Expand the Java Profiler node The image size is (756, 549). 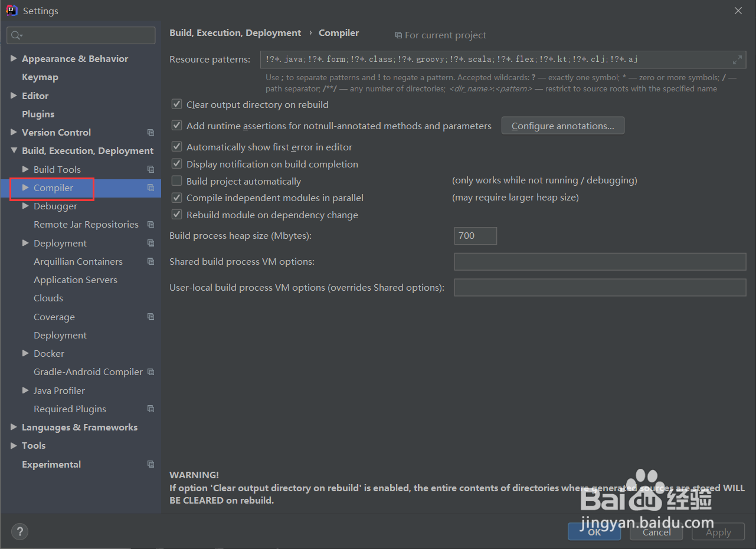coord(25,390)
